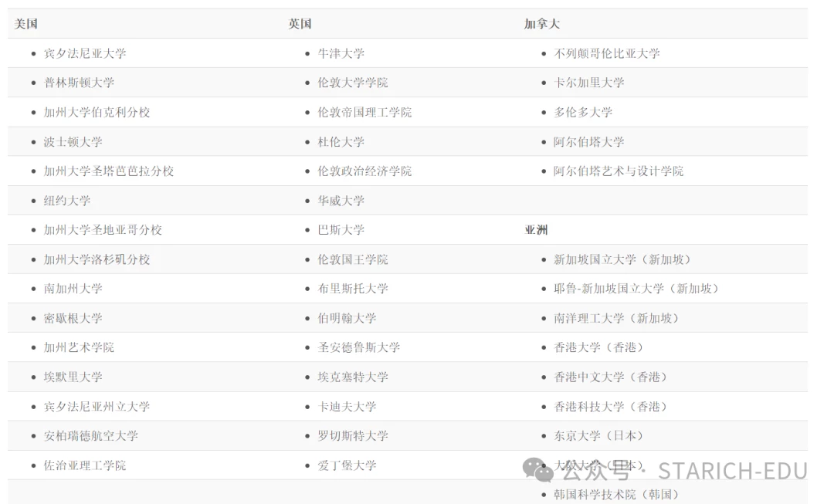Click the 英国 column header

coord(300,24)
